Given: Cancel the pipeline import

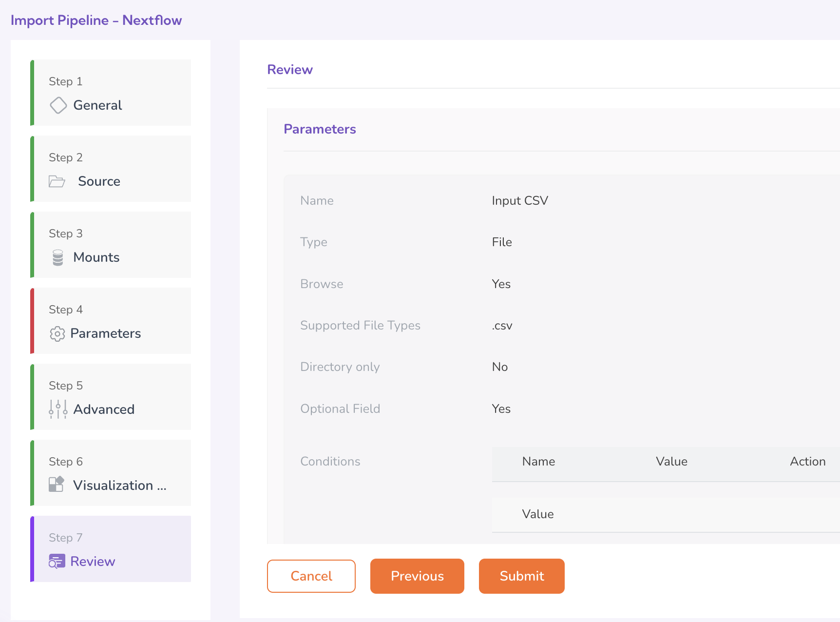Looking at the screenshot, I should (311, 576).
